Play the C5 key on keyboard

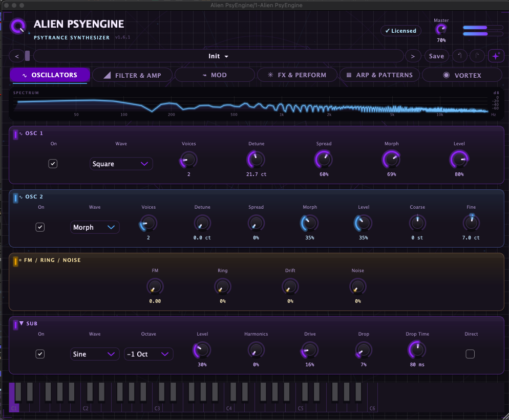click(x=300, y=407)
